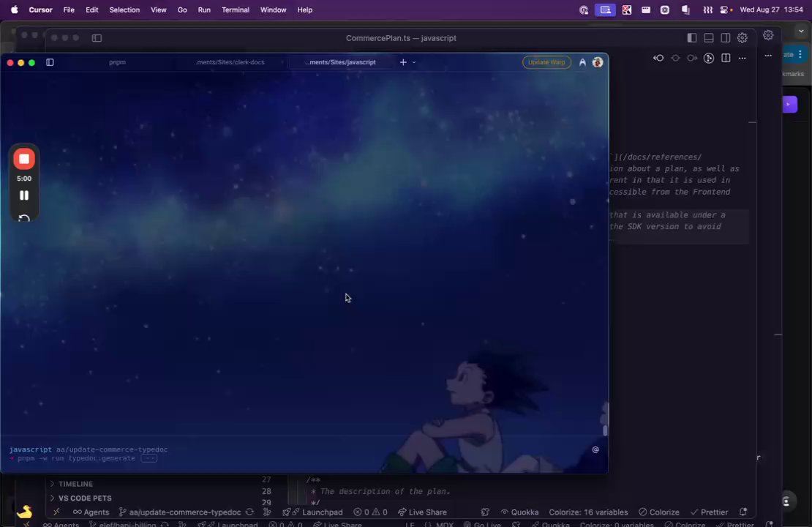Open the remote window icon in status bar
Image resolution: width=812 pixels, height=527 pixels.
coord(56,512)
